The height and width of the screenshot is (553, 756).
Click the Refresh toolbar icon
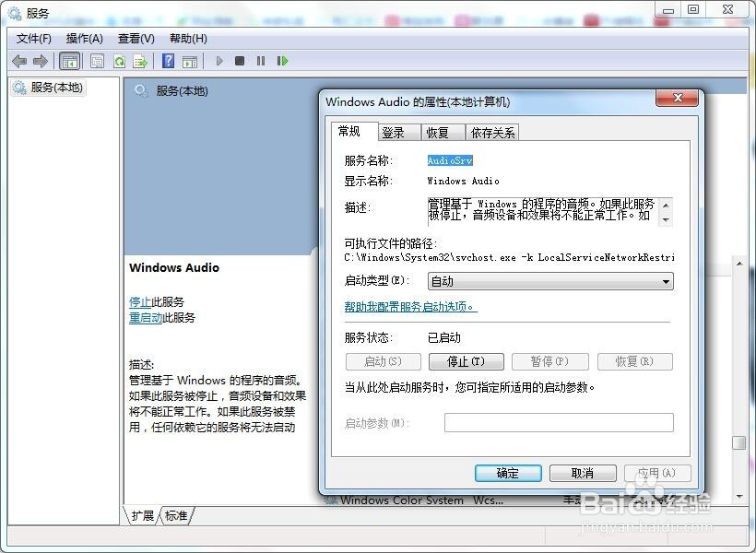pyautogui.click(x=119, y=61)
